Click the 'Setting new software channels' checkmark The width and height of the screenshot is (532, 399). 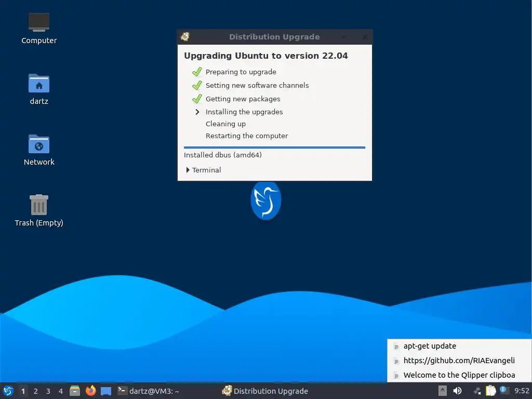pos(197,85)
